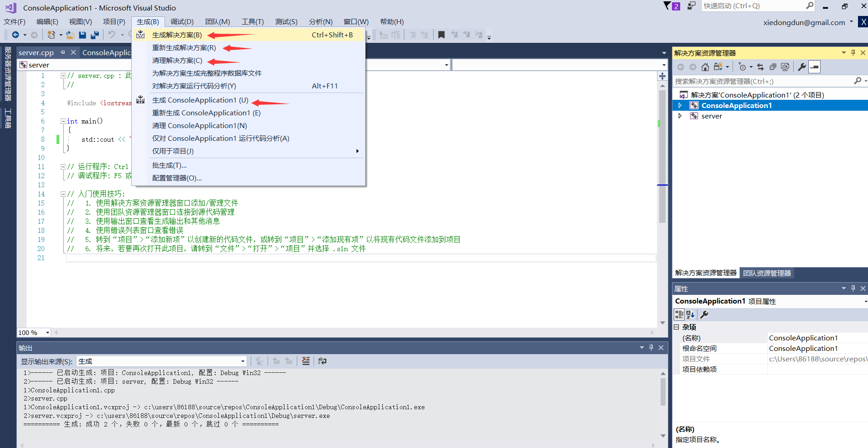
Task: Open the account dropdown arrow by email
Action: pyautogui.click(x=851, y=21)
